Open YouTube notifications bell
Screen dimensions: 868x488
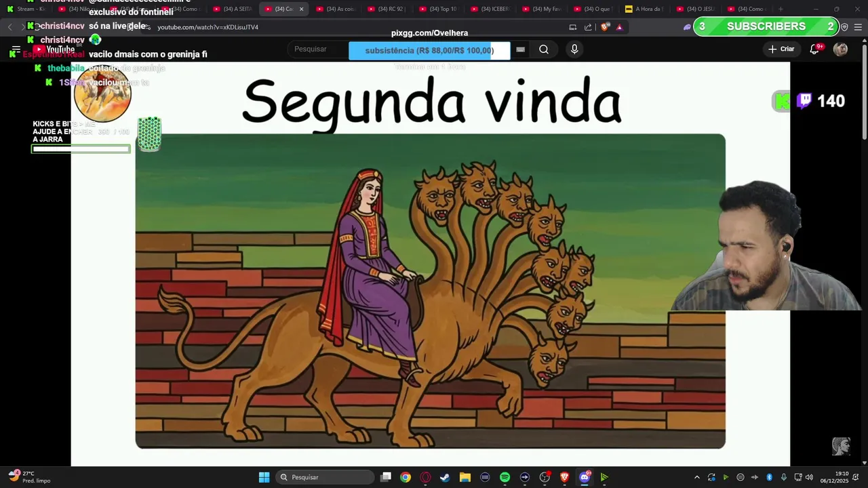(814, 49)
